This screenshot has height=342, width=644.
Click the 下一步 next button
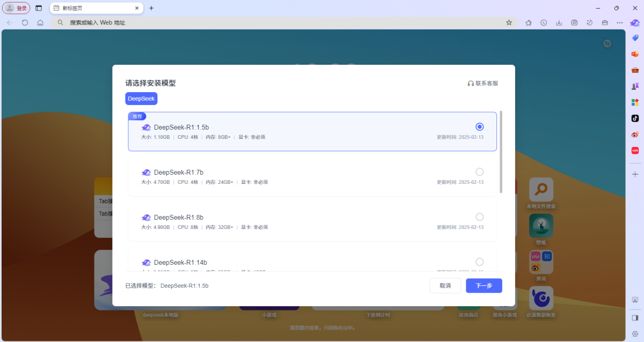(x=484, y=286)
